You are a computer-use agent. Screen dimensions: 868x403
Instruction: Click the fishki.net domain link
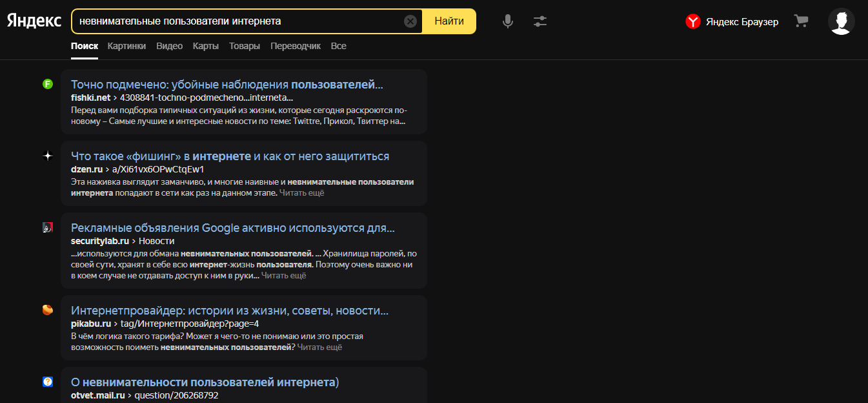(x=91, y=98)
